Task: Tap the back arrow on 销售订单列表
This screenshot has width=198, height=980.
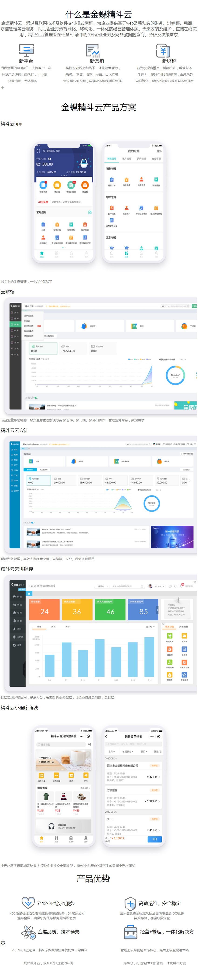Action: tap(106, 737)
